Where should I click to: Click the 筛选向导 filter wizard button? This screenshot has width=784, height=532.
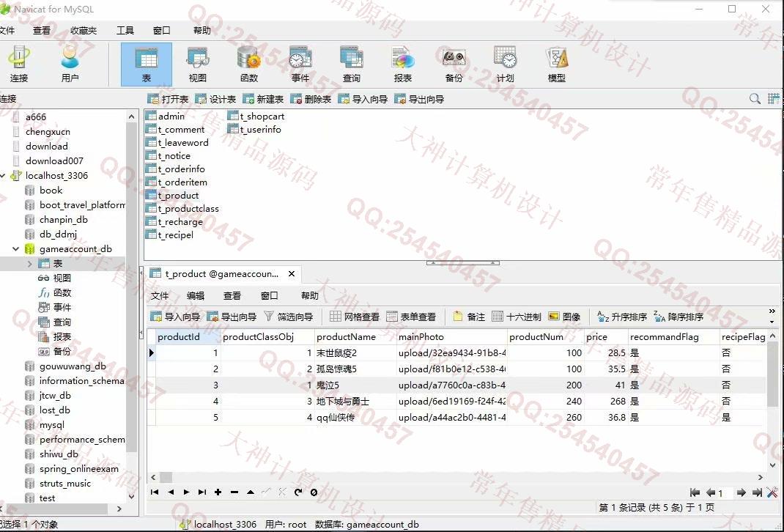[x=288, y=317]
